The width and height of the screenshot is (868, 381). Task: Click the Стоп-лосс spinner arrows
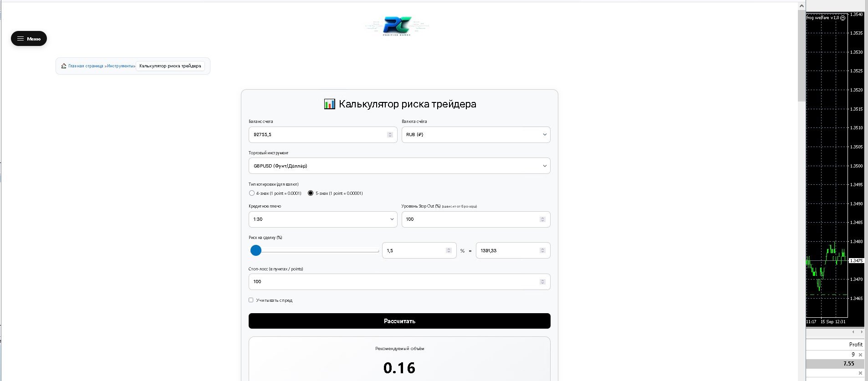coord(542,282)
